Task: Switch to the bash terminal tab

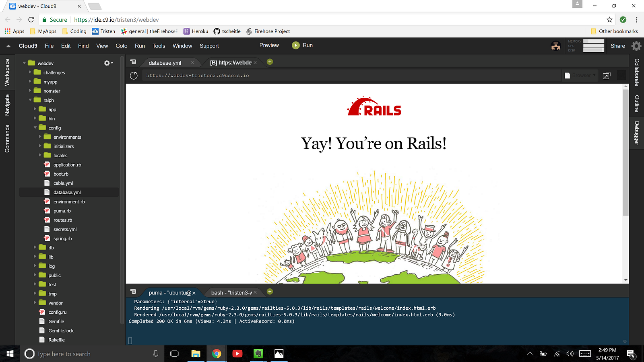Action: [x=231, y=293]
